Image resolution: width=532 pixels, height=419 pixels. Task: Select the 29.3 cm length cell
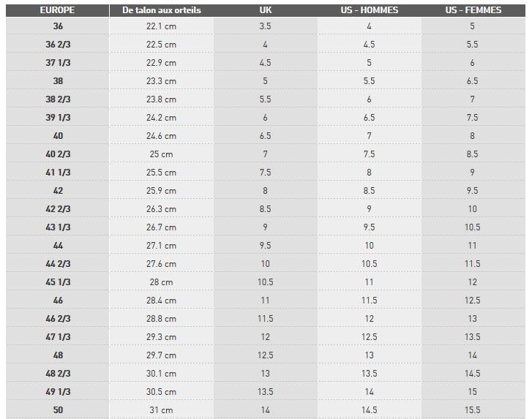tap(161, 337)
